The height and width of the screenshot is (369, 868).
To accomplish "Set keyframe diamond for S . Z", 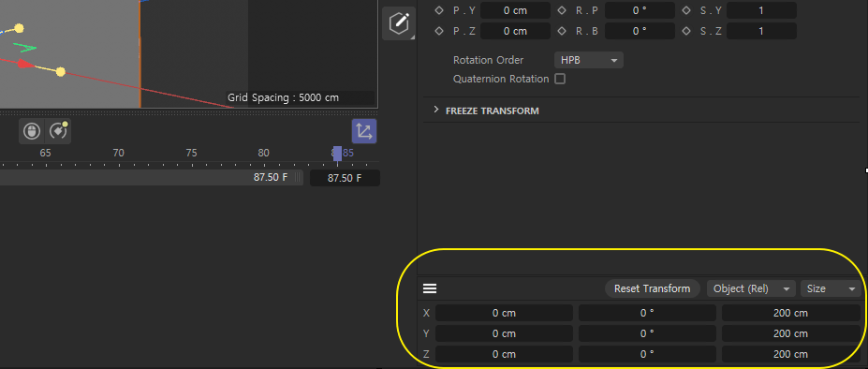I will (x=686, y=31).
